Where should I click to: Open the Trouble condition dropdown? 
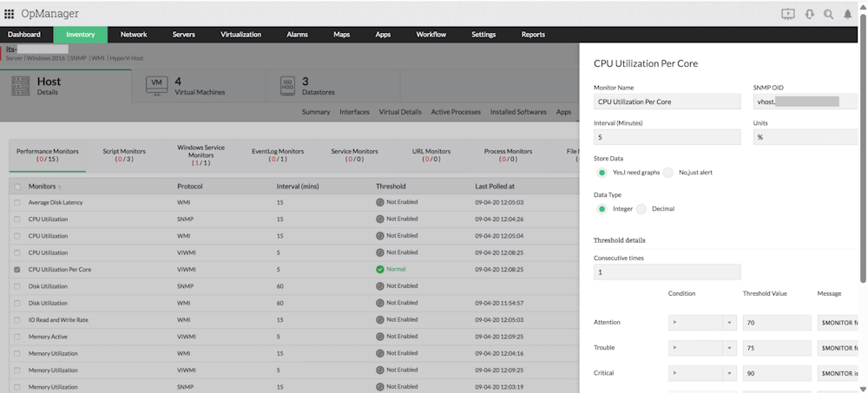pyautogui.click(x=702, y=348)
